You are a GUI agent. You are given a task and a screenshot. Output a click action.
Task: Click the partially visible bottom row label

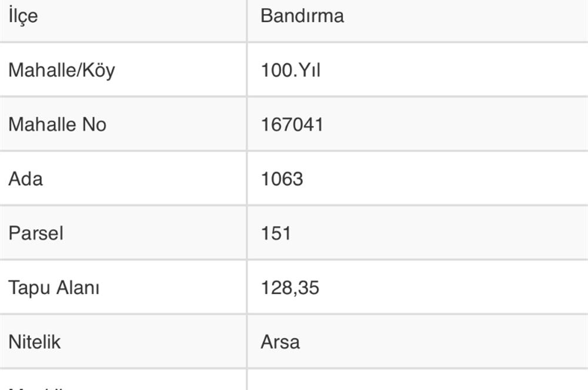36,388
